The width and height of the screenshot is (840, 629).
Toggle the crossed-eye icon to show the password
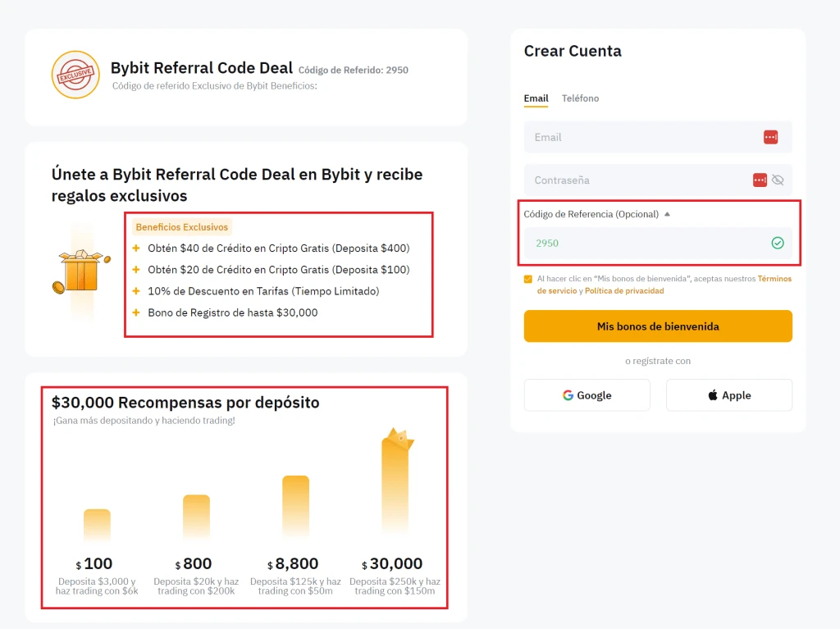tap(777, 180)
